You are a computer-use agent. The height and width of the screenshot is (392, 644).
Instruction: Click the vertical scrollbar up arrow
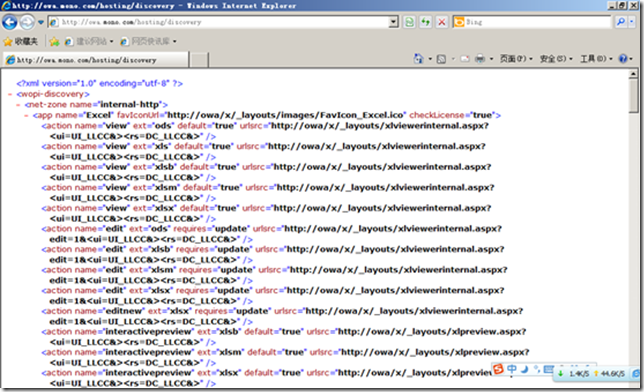click(633, 74)
